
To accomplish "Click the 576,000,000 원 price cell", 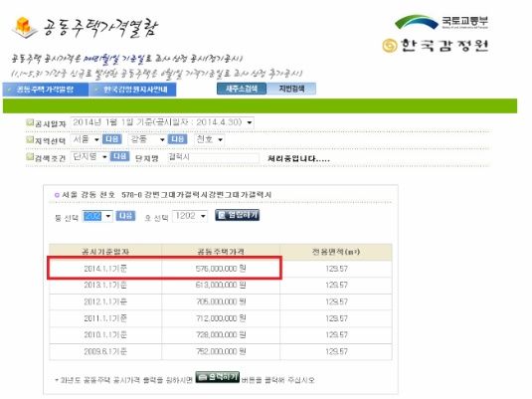I will click(x=221, y=269).
